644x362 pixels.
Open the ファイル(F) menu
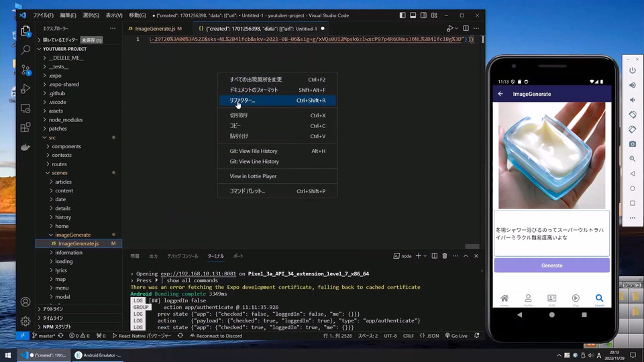pos(43,15)
